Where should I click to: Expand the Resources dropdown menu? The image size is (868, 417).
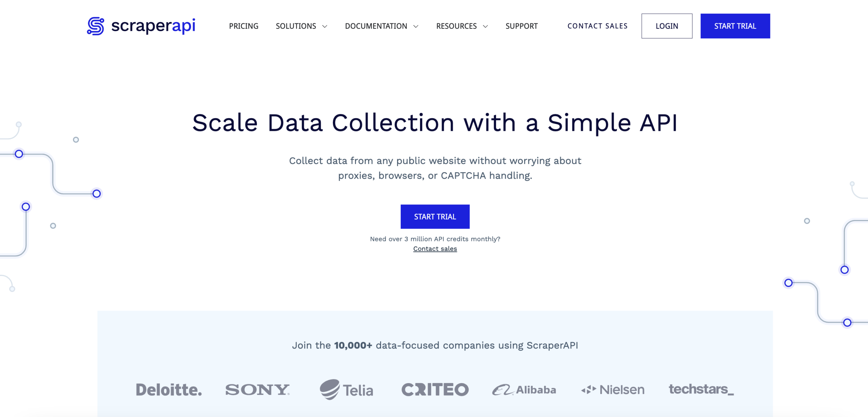pyautogui.click(x=460, y=25)
